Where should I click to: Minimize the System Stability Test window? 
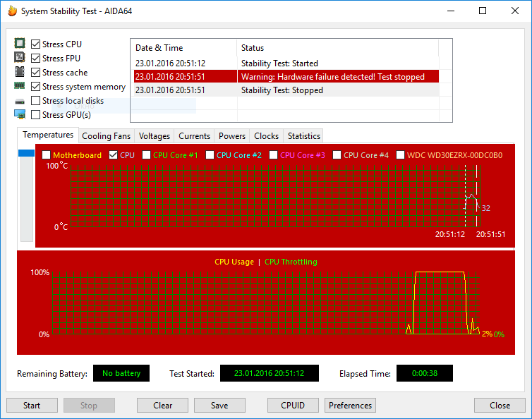coord(451,11)
